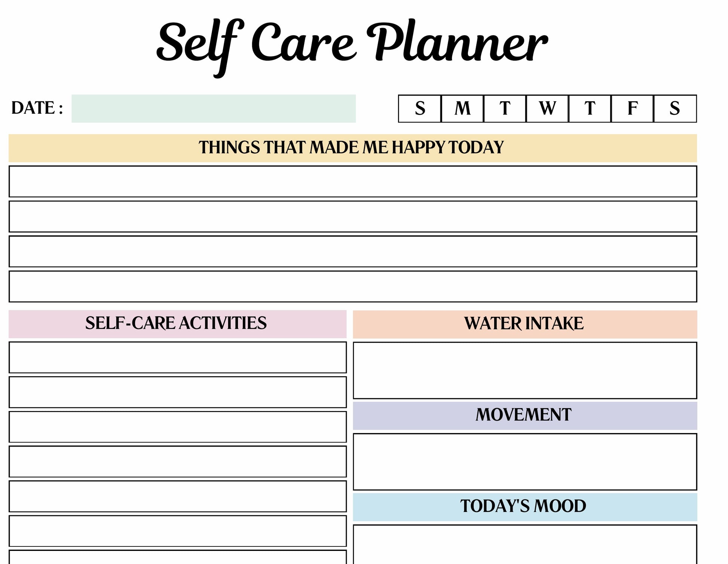Click the first row under Things That Made Me Happy
Viewport: 728px width, 564px height.
click(x=352, y=181)
